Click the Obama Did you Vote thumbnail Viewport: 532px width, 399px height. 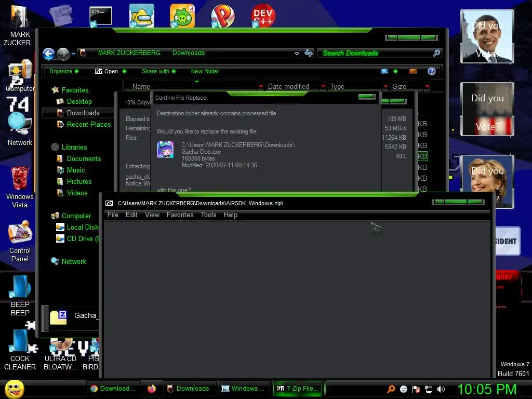(487, 36)
